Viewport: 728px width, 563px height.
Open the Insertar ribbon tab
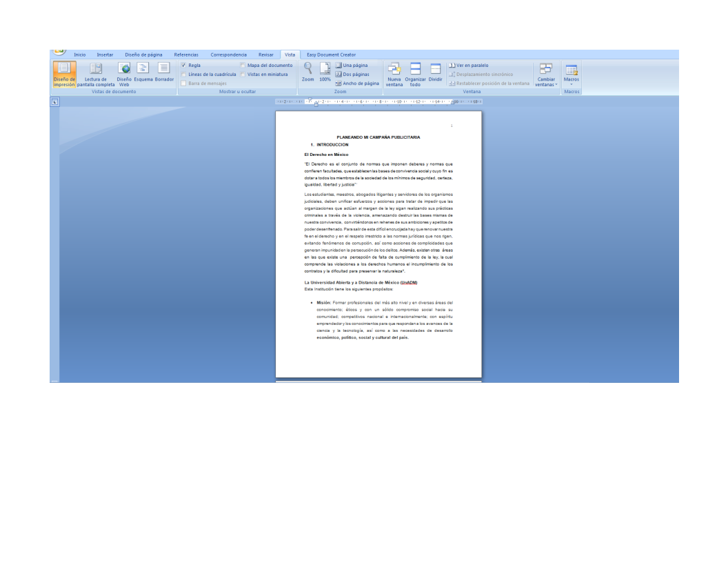coord(105,55)
